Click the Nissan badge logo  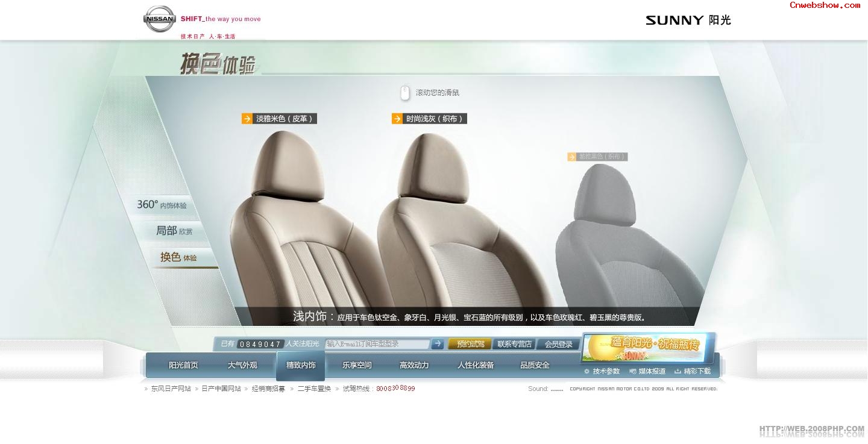159,19
